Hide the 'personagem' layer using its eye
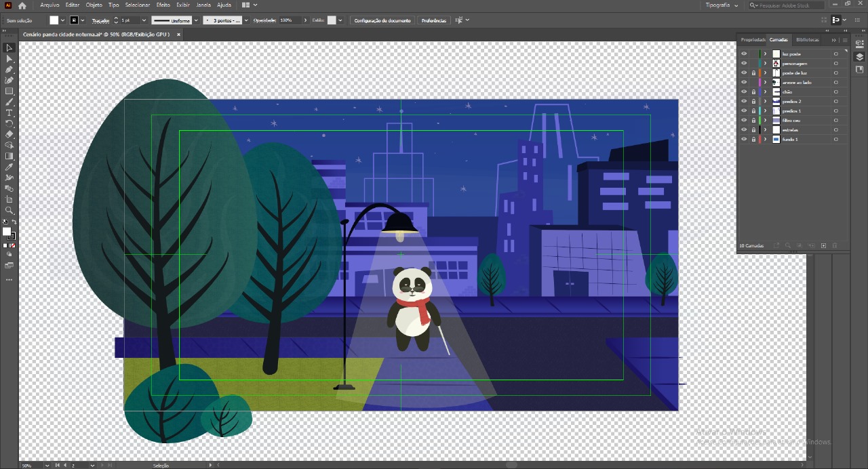 (744, 64)
